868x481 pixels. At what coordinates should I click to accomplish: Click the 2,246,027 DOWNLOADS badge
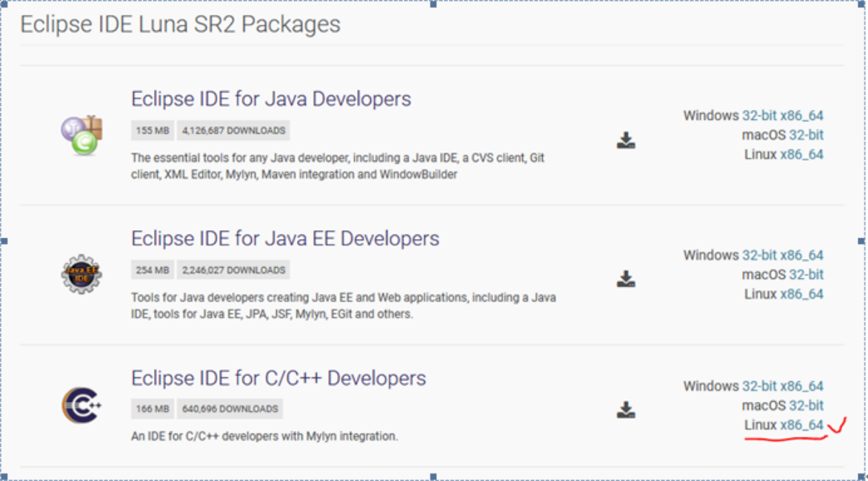pos(233,270)
